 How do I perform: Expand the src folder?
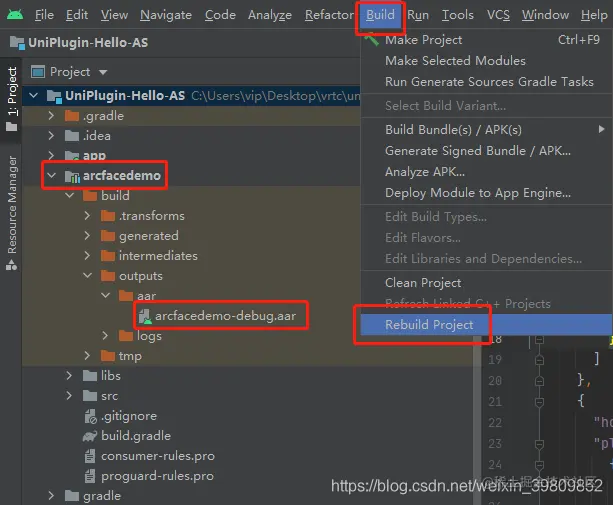(69, 396)
